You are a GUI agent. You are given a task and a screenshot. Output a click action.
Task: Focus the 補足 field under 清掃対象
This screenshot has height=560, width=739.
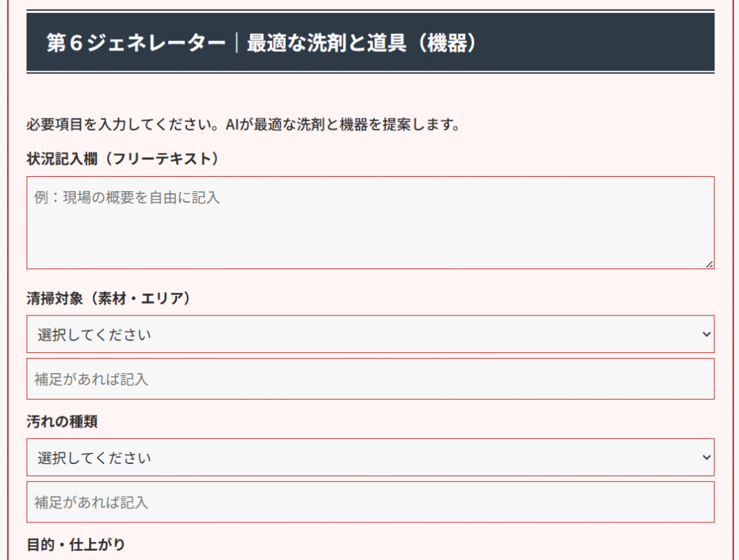pos(370,379)
